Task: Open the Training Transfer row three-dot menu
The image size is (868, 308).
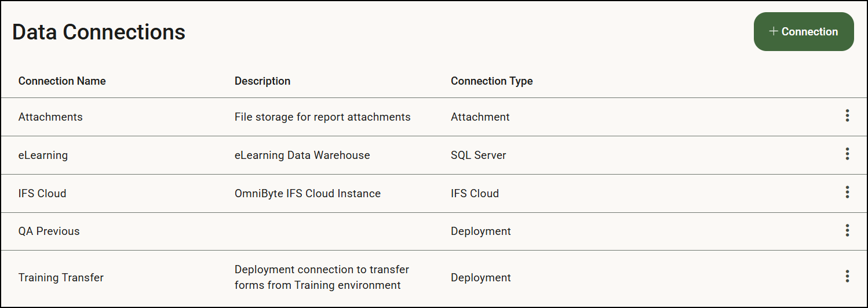Action: (x=847, y=277)
